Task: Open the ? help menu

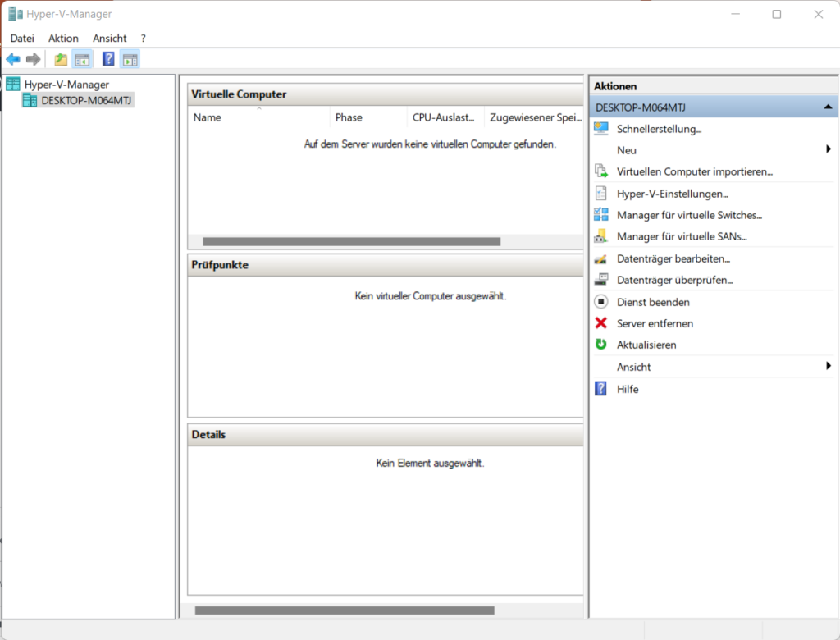Action: (143, 38)
